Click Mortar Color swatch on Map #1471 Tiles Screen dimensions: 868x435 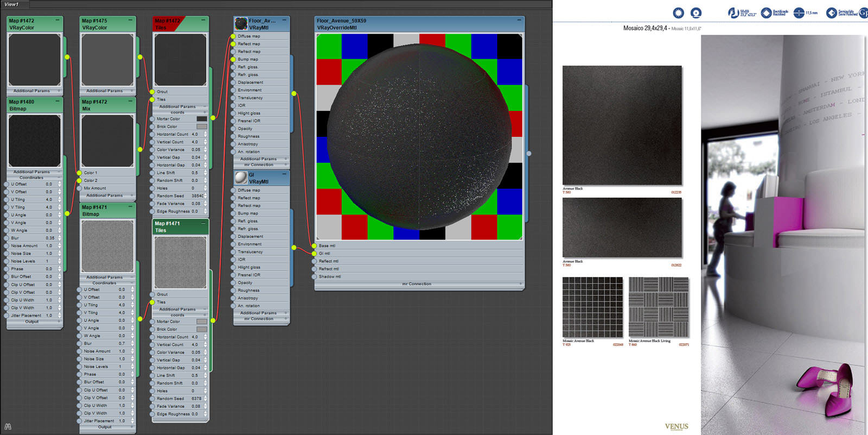point(201,321)
